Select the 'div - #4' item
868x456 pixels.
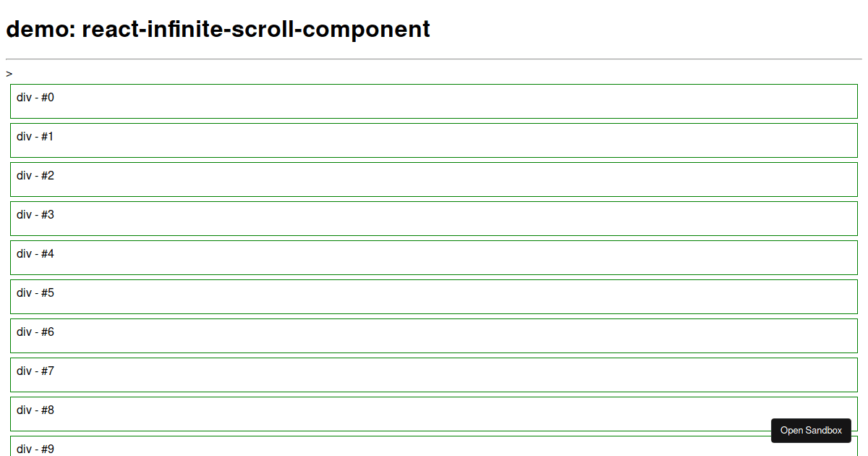tap(434, 257)
